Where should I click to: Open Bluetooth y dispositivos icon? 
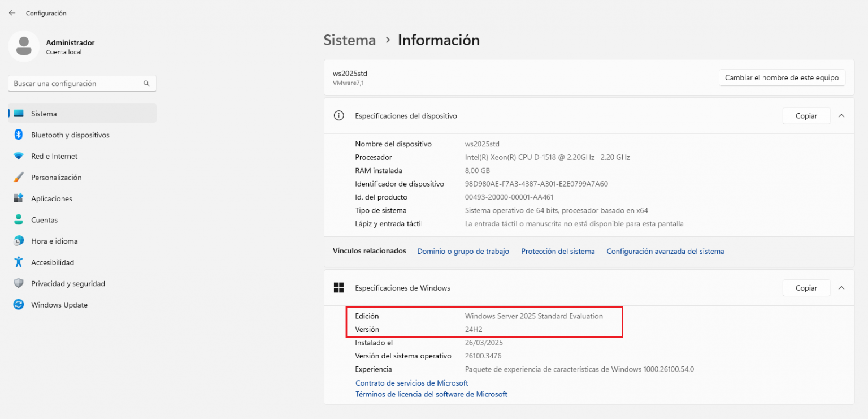[18, 135]
